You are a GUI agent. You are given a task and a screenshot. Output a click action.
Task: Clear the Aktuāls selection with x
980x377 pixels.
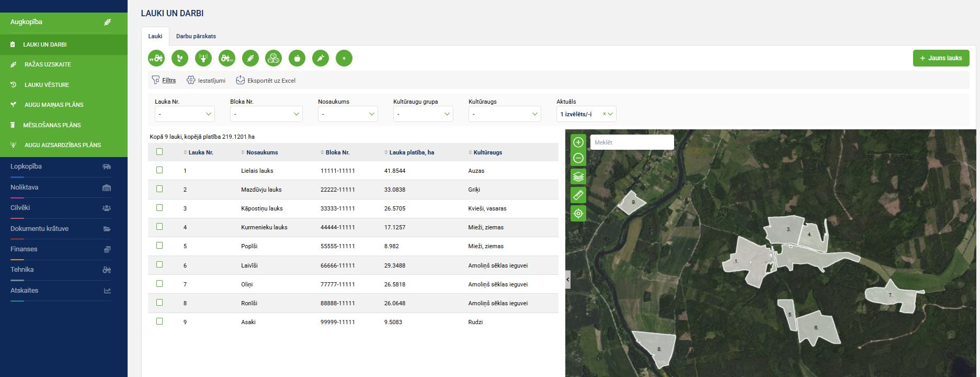click(605, 114)
